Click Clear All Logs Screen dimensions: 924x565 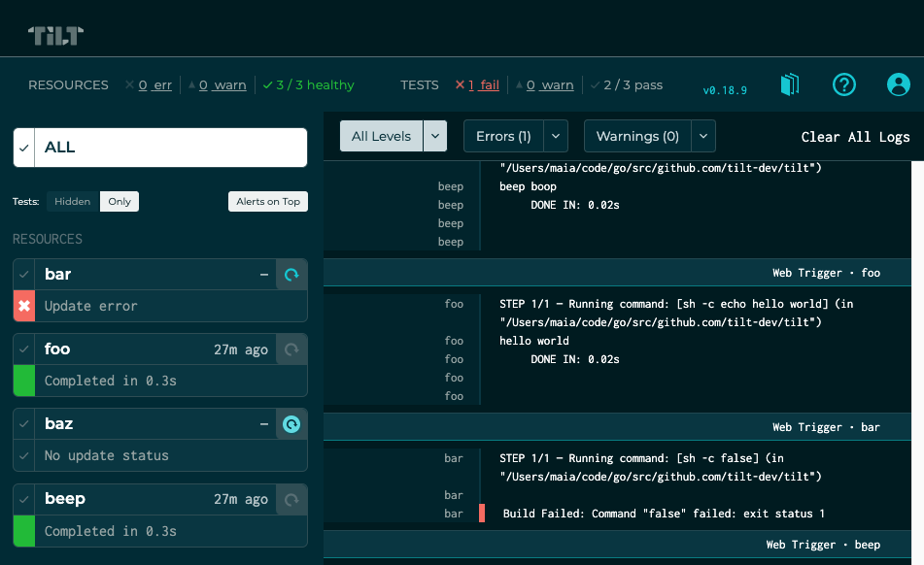[855, 137]
